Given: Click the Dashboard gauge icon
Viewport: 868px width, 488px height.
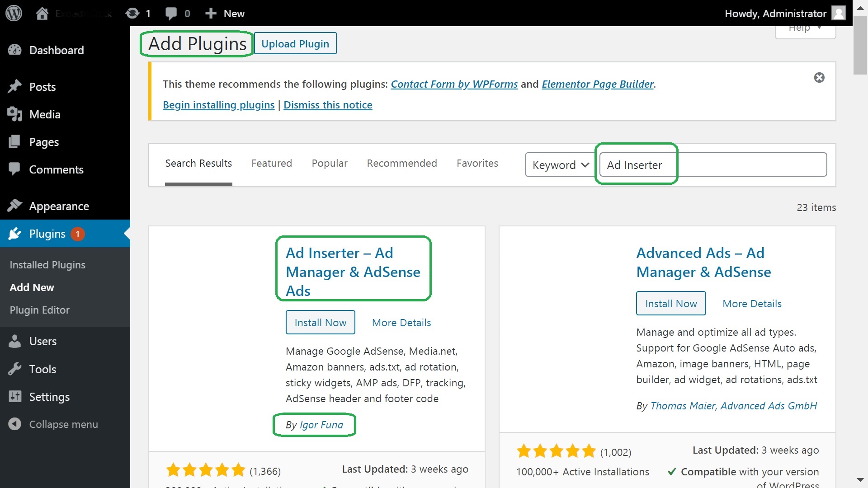Looking at the screenshot, I should tap(14, 50).
